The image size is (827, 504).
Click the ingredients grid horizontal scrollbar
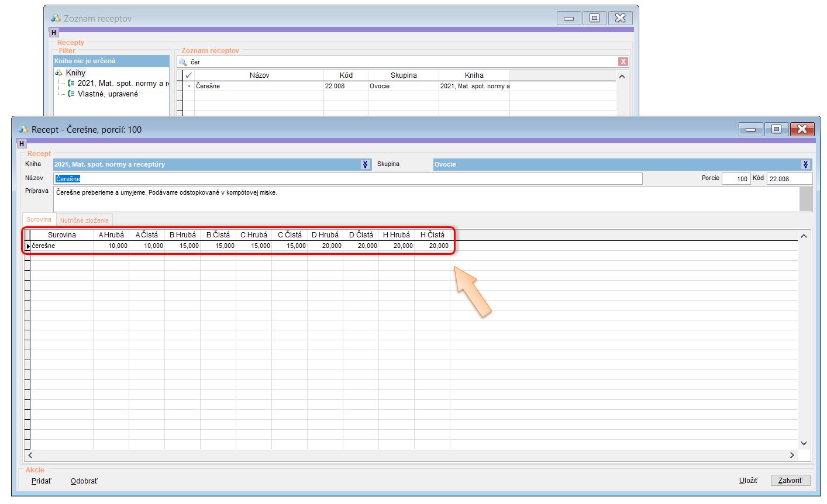coord(409,455)
